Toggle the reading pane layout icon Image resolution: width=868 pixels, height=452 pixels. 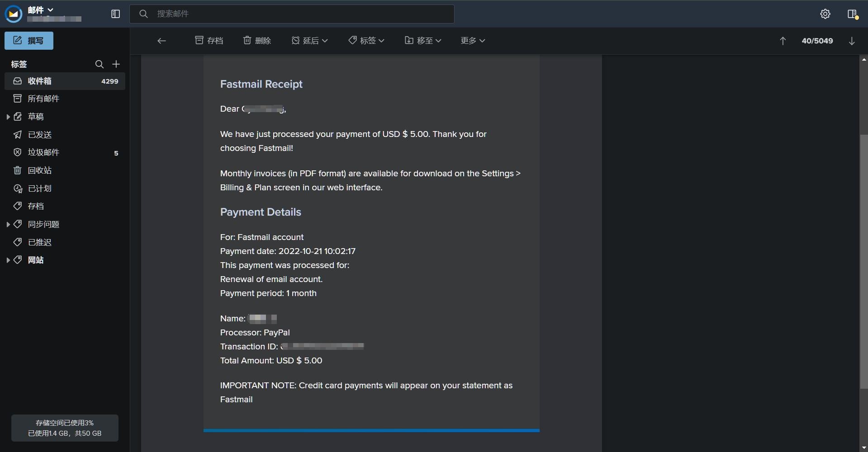853,14
